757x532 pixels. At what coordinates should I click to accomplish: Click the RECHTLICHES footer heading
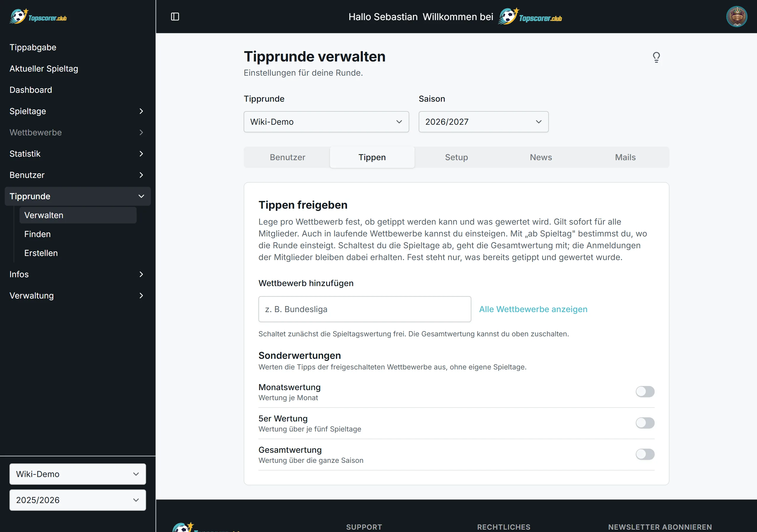tap(504, 527)
